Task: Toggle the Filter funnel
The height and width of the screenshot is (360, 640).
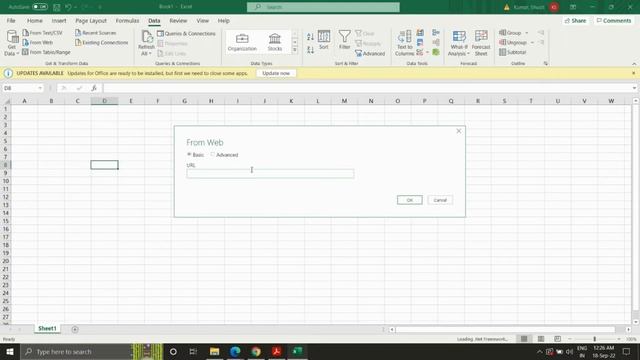Action: click(x=344, y=40)
